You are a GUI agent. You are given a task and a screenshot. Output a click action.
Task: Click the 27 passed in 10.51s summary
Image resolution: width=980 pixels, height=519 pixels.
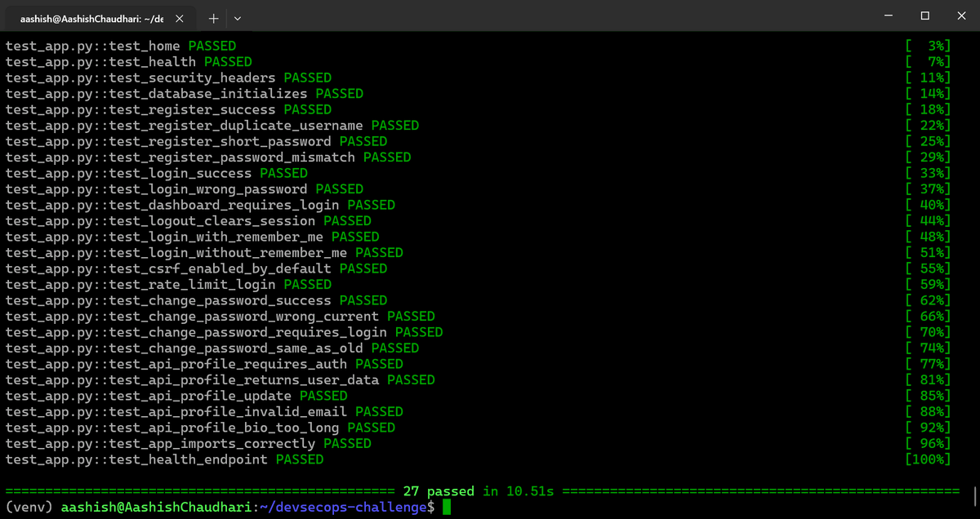(479, 491)
